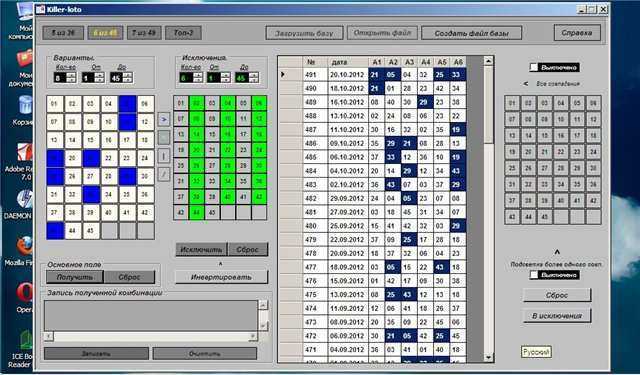
Task: Click the draw table's scroll-down arrow
Action: (x=488, y=357)
